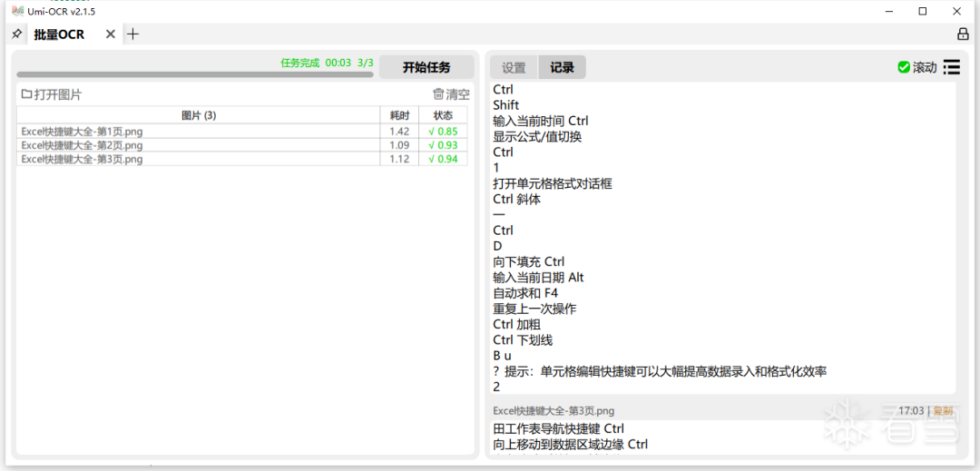Screen dimensions: 980x471
Task: Click the Shift record line
Action: tap(505, 105)
